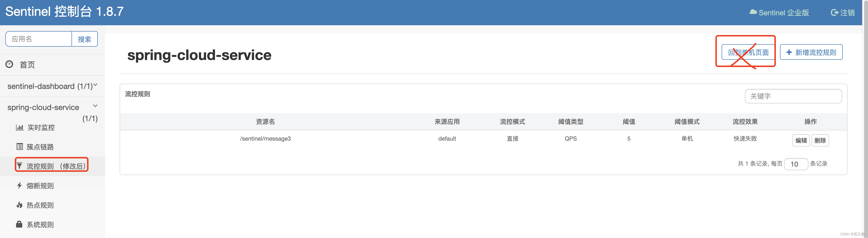This screenshot has height=238, width=868.
Task: Click the /sentinel/message3 resource name cell
Action: (265, 139)
